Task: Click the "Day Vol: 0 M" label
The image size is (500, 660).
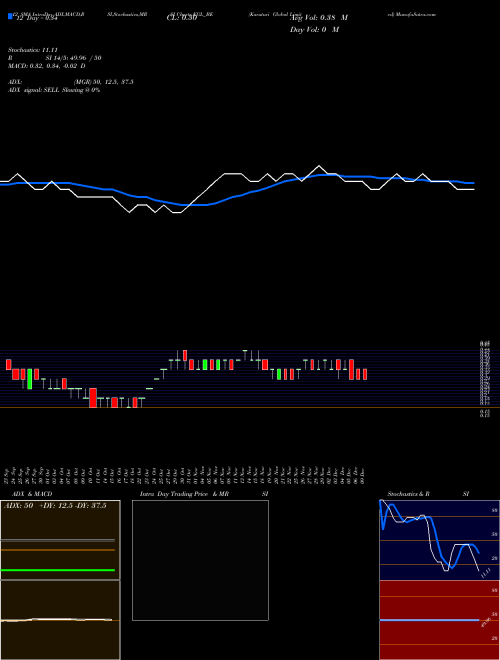Action: 314,30
